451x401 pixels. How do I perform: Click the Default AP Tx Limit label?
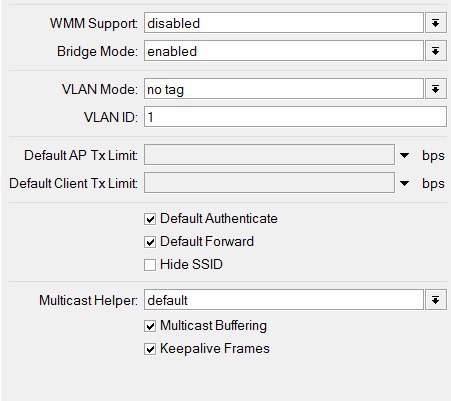click(x=81, y=155)
